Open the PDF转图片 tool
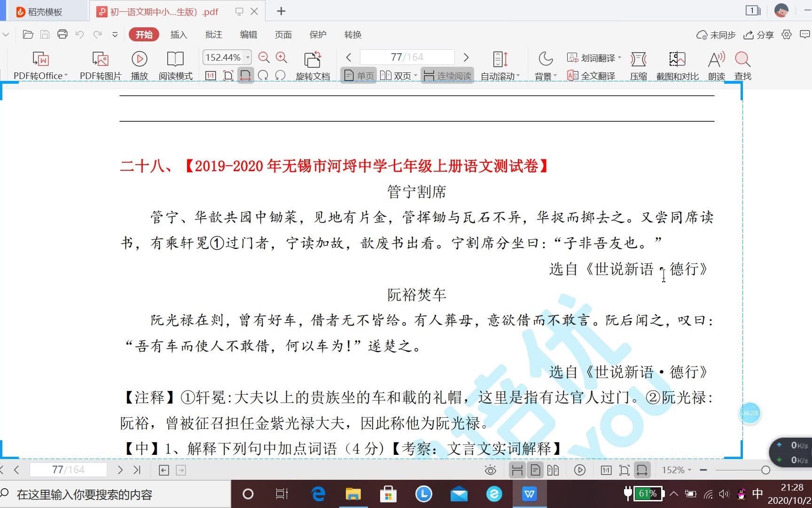Image resolution: width=812 pixels, height=508 pixels. [x=101, y=65]
